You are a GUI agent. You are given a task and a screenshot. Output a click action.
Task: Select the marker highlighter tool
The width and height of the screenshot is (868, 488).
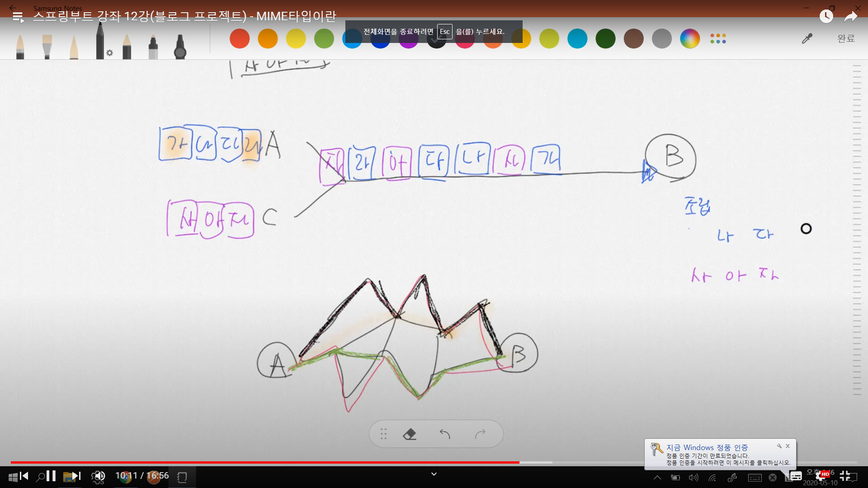[153, 47]
